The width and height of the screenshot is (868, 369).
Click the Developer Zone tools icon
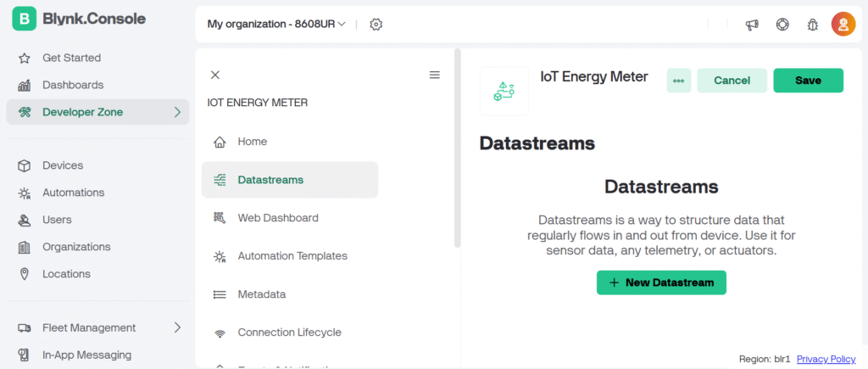click(24, 113)
